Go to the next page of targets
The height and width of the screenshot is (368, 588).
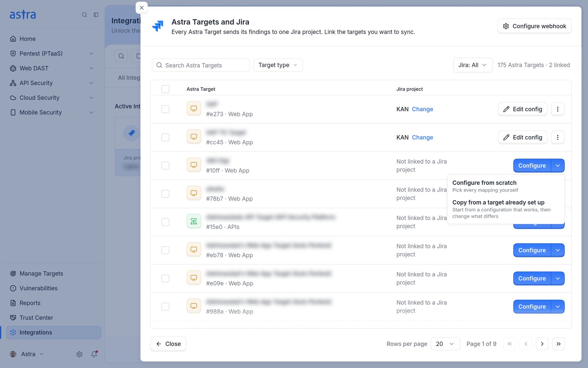[542, 344]
